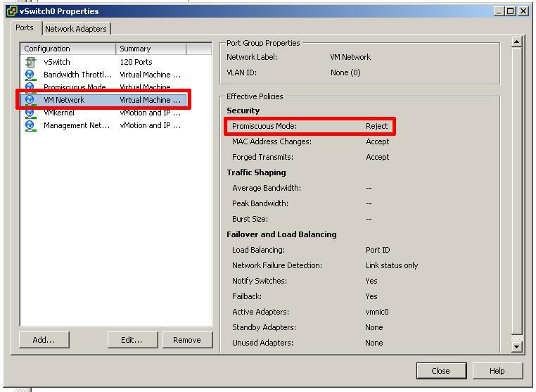Select the Promiscuous Mode port group row

point(104,86)
